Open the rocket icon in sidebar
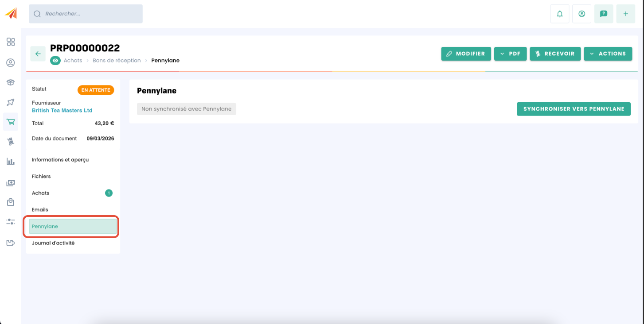The image size is (644, 324). coord(11,102)
